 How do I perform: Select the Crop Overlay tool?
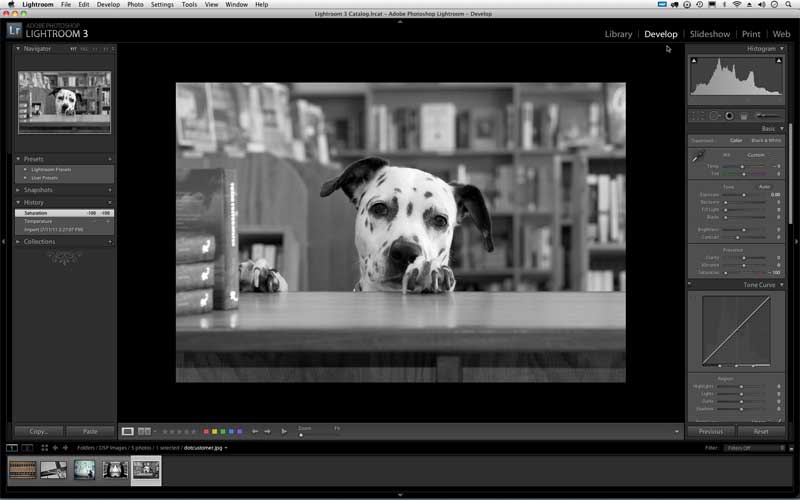coord(697,116)
